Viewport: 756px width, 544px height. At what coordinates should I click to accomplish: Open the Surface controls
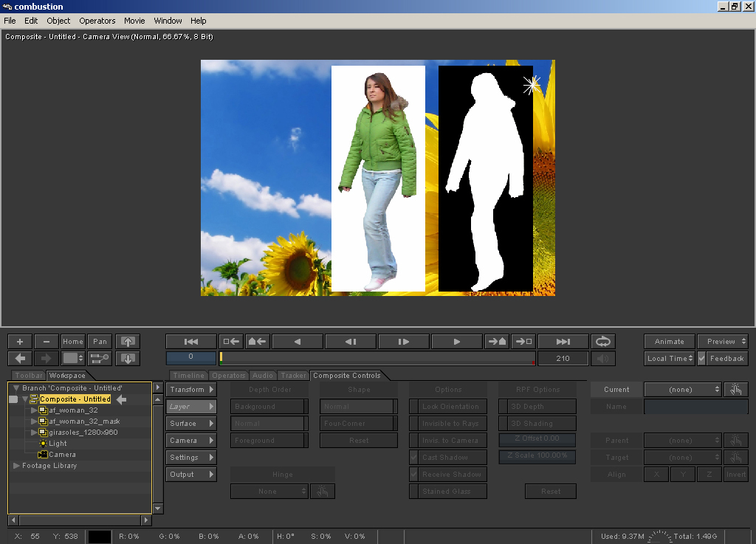(191, 424)
